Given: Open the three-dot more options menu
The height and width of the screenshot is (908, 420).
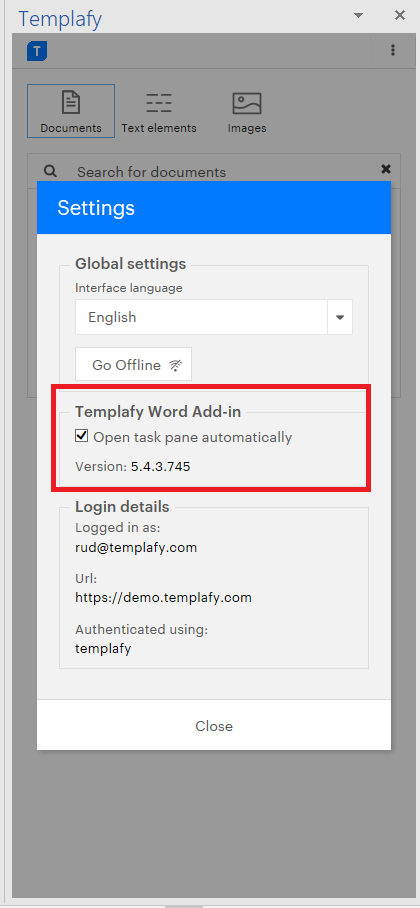Looking at the screenshot, I should pos(393,50).
